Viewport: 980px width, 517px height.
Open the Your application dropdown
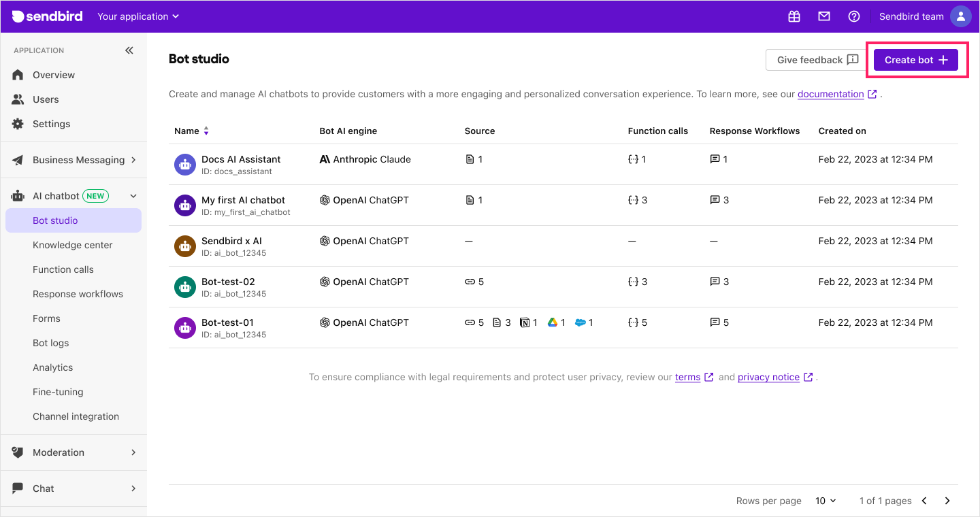[138, 16]
